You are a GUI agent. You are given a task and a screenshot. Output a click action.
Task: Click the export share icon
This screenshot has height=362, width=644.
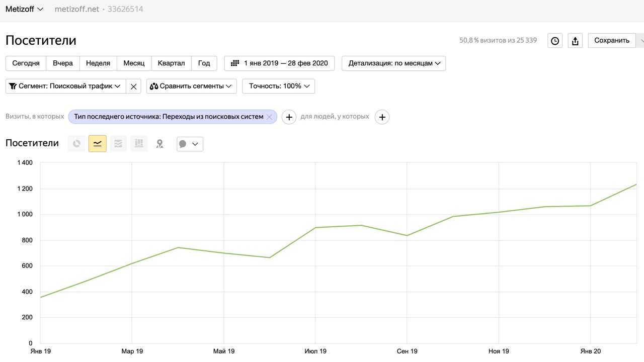click(575, 41)
